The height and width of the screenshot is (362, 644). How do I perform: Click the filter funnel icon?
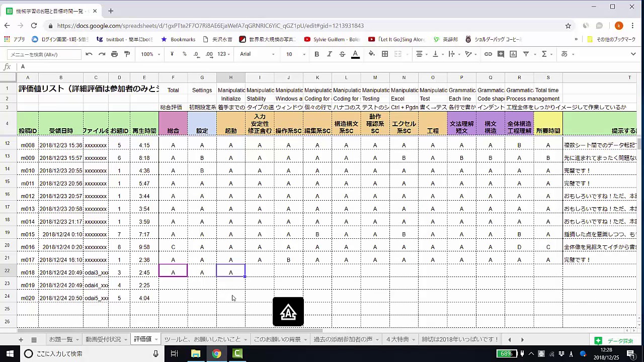(526, 54)
